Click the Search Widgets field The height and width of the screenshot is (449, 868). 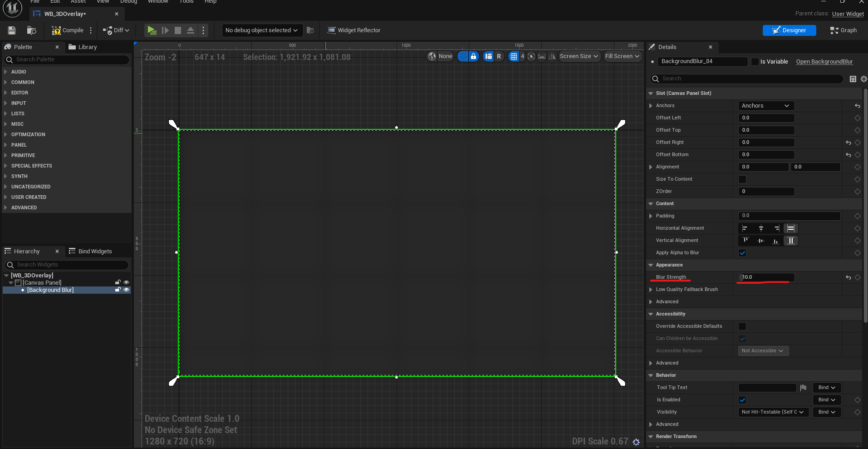(67, 265)
